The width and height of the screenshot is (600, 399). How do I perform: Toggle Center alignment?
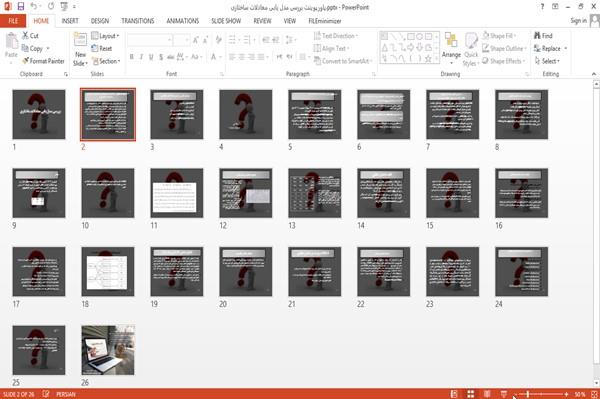pyautogui.click(x=241, y=57)
